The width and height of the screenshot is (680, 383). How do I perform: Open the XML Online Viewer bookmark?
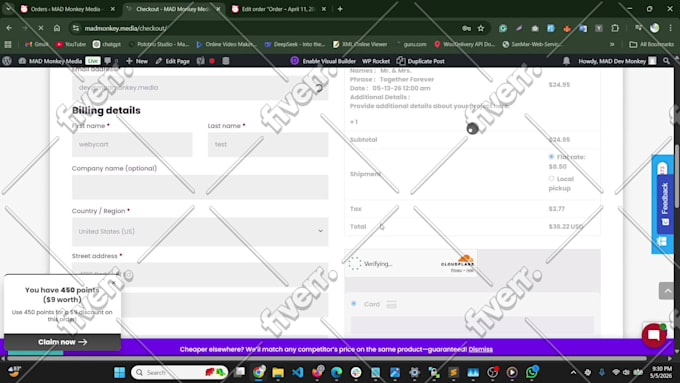[360, 44]
